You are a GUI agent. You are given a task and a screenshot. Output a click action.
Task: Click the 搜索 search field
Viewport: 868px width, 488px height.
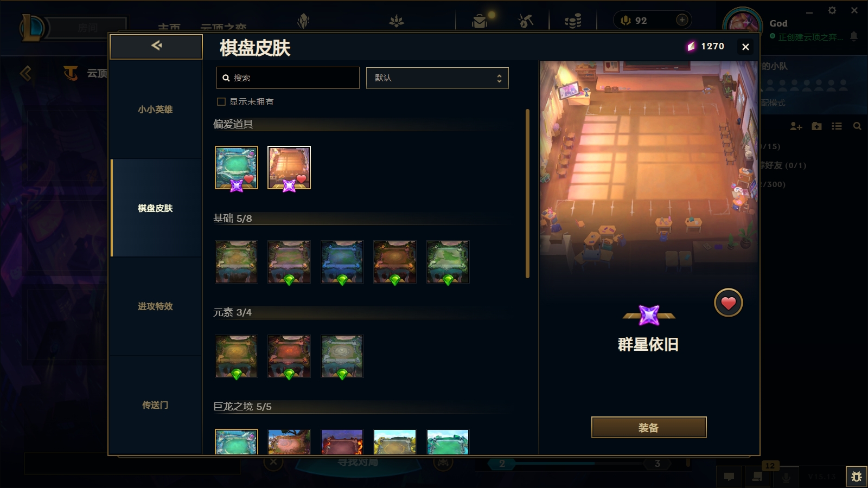coord(288,78)
